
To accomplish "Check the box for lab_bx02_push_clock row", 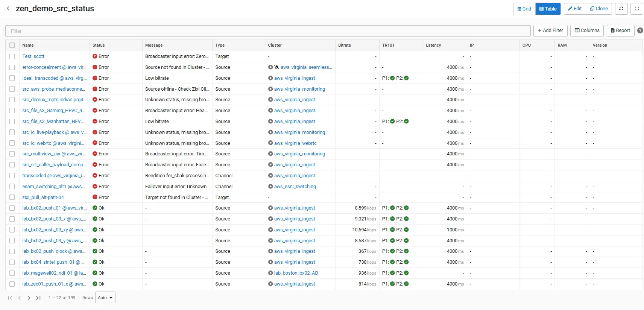I will click(x=12, y=251).
